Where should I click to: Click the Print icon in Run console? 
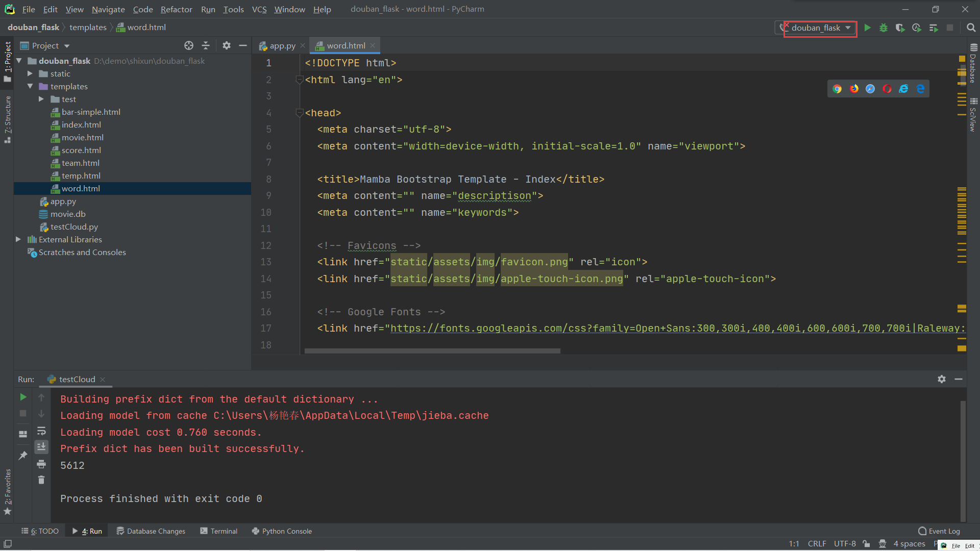coord(41,464)
